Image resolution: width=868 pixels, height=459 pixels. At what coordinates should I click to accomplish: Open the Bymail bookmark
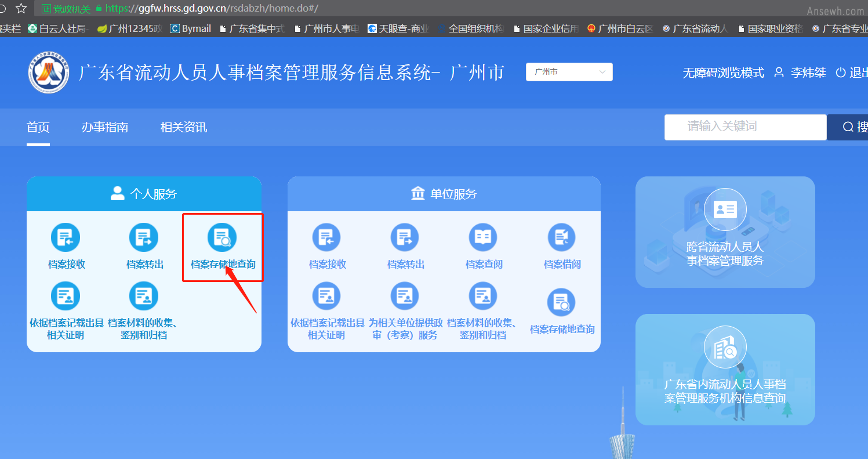[x=190, y=28]
